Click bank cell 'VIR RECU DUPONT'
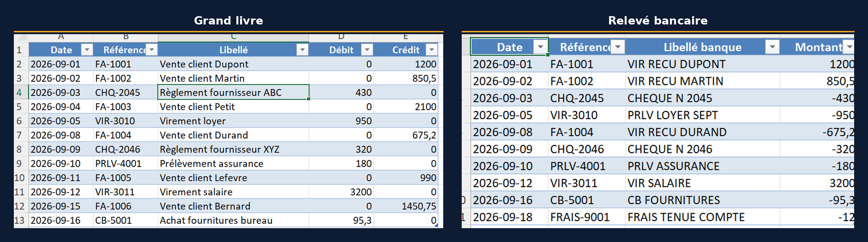The height and width of the screenshot is (242, 868). [x=702, y=64]
